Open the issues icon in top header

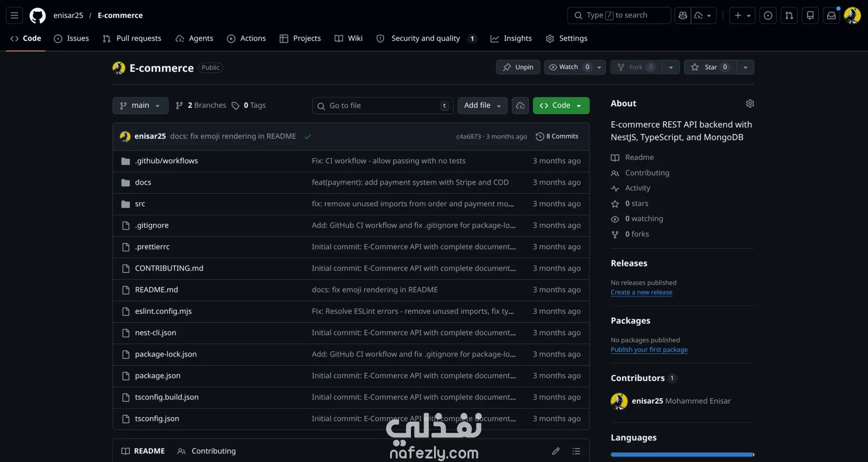pos(768,15)
